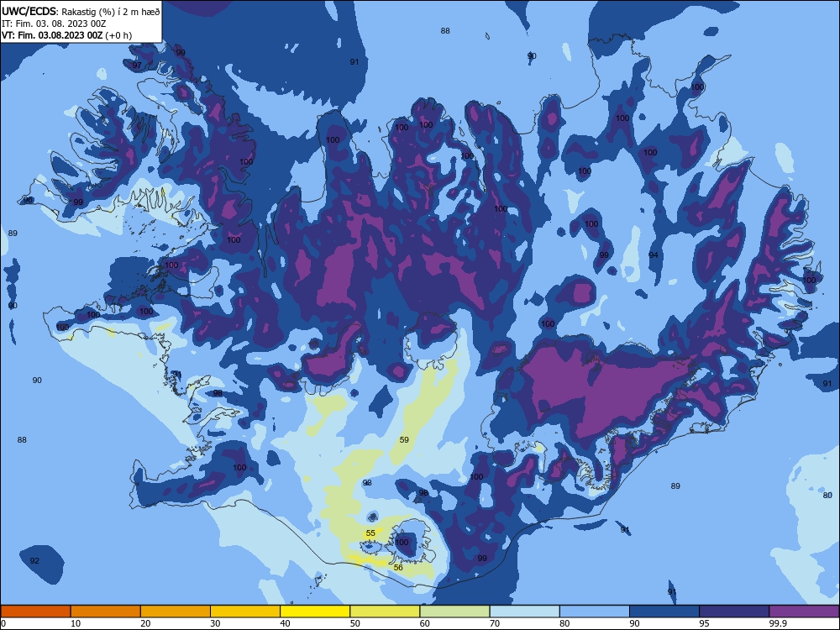Click the humidity value 55 on the map
The height and width of the screenshot is (630, 840).
pos(370,533)
